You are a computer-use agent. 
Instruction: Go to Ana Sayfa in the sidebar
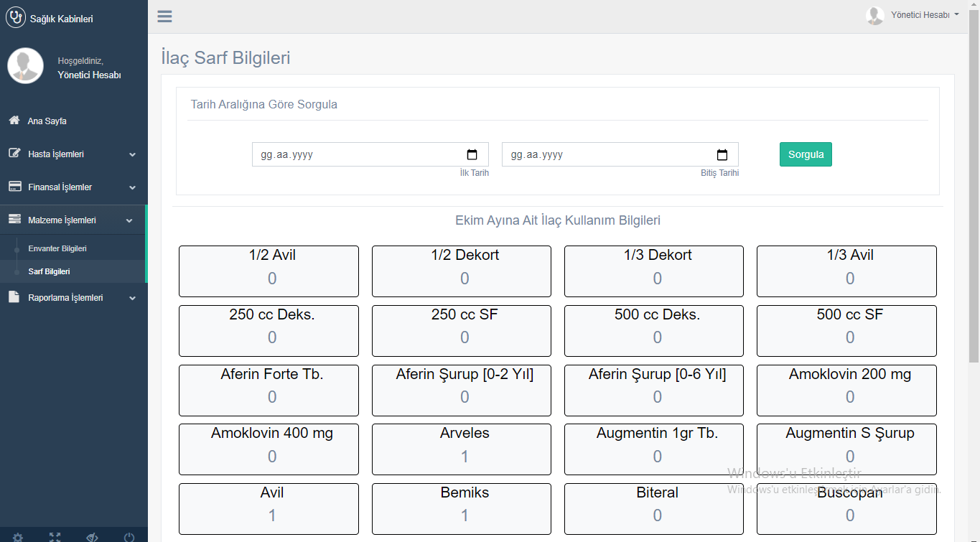click(x=47, y=121)
